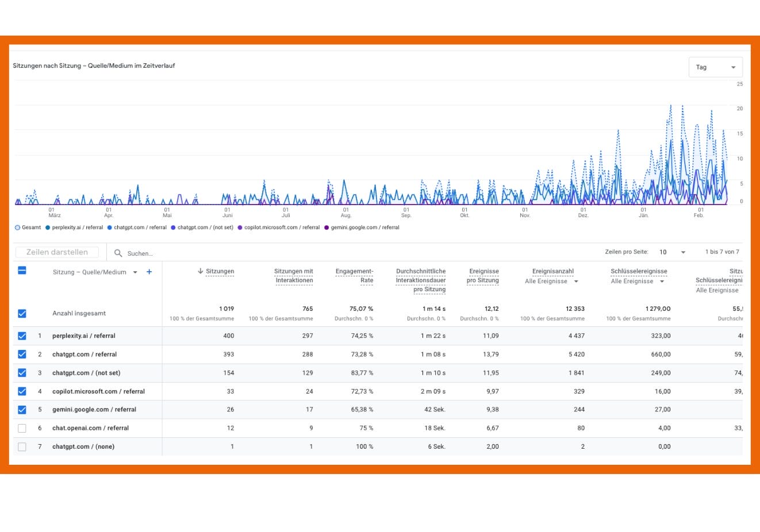The image size is (760, 532).
Task: Enable the chatgpt.com / (none) row checkbox
Action: click(x=22, y=446)
